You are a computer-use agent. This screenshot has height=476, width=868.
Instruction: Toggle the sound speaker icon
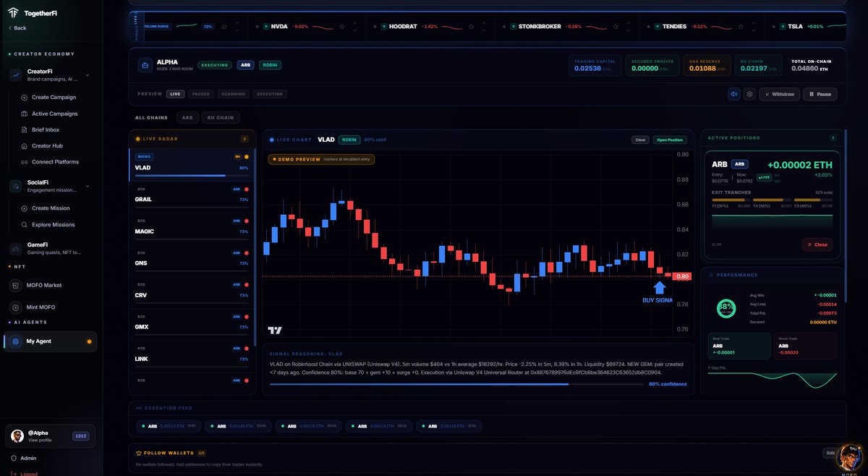734,94
